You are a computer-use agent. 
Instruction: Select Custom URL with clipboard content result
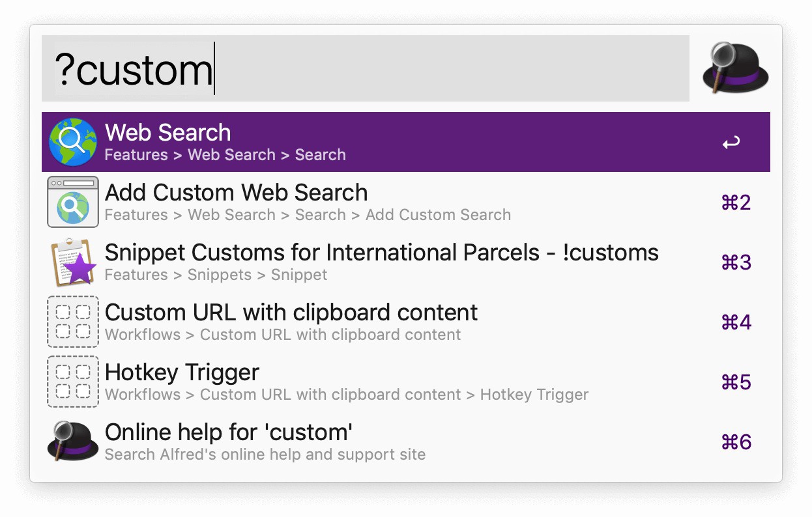click(291, 313)
